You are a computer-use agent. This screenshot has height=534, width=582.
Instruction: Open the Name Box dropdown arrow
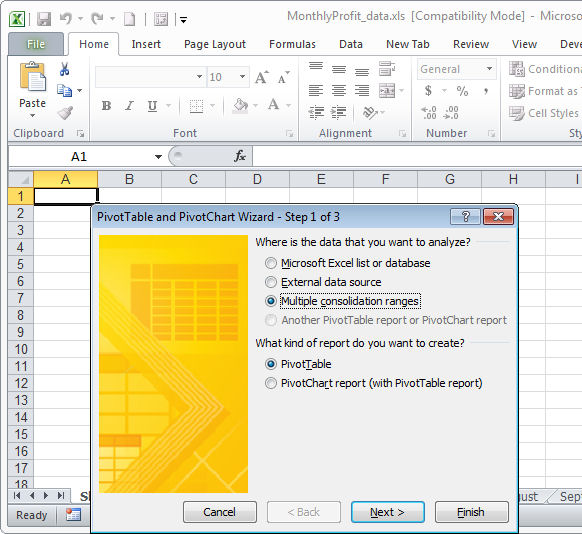[158, 157]
